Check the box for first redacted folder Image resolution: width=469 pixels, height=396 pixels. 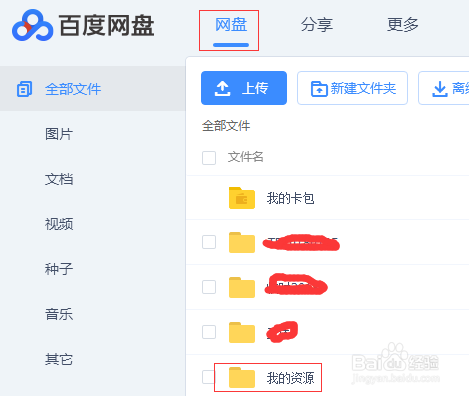(x=209, y=242)
